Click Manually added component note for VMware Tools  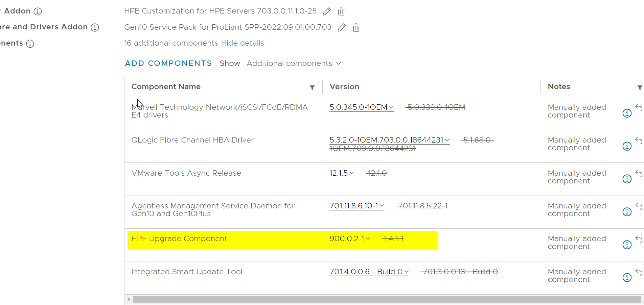pos(577,177)
